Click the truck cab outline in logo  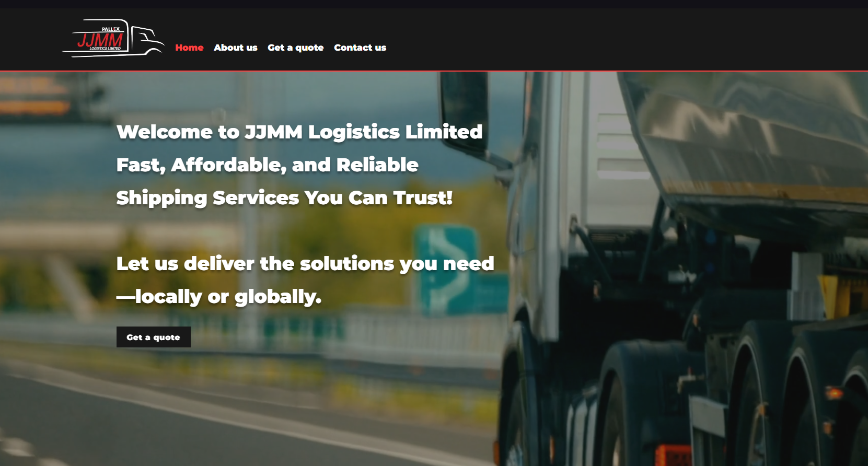tap(147, 40)
